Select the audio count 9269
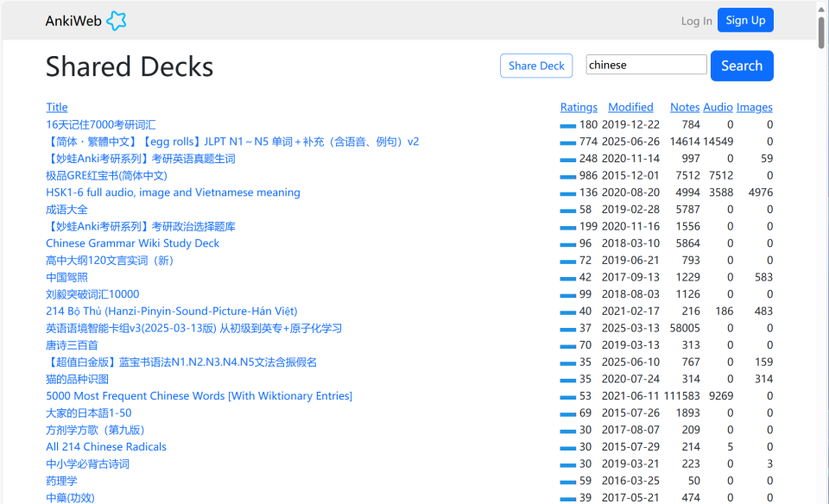The height and width of the screenshot is (504, 829). click(721, 396)
